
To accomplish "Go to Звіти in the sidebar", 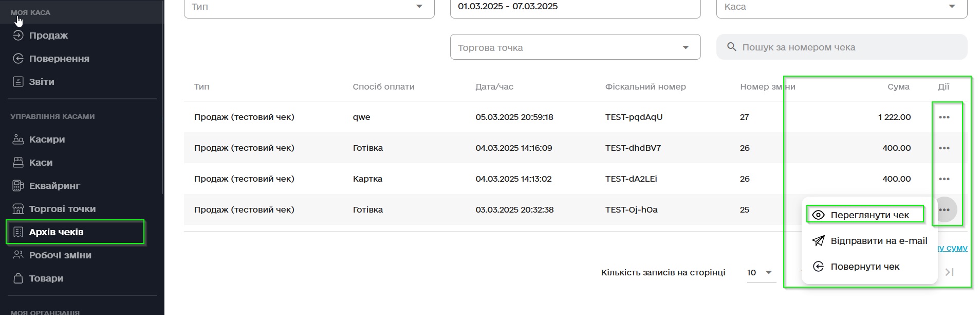I will click(x=42, y=82).
